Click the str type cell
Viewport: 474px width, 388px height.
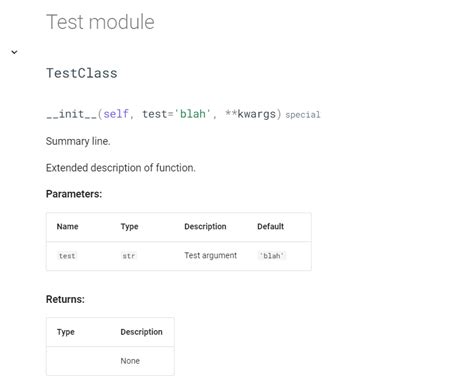tap(129, 256)
